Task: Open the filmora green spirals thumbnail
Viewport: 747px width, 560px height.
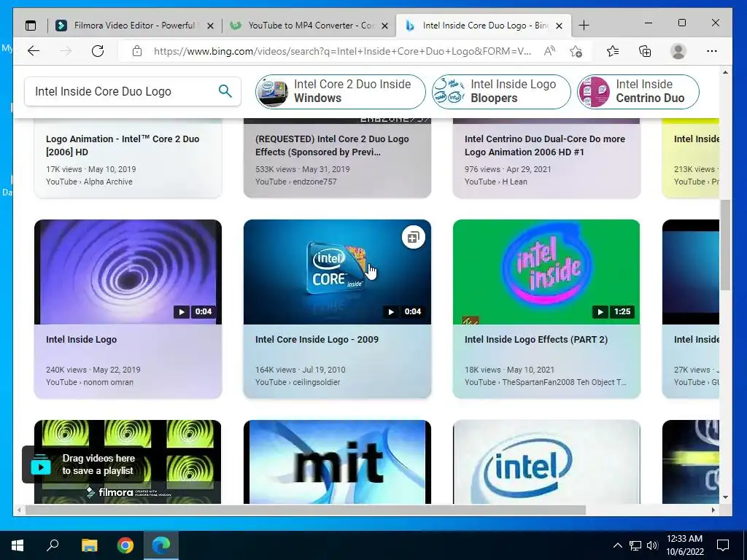Action: point(128,462)
